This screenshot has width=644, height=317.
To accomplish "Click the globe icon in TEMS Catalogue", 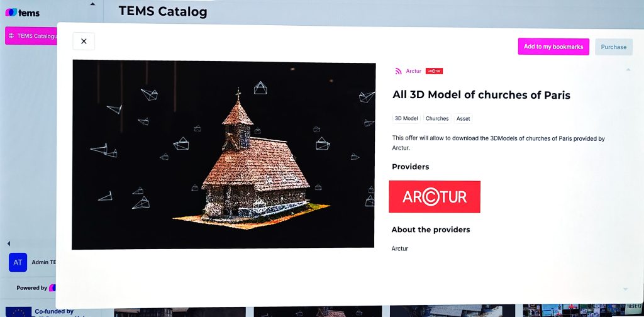I will point(11,36).
